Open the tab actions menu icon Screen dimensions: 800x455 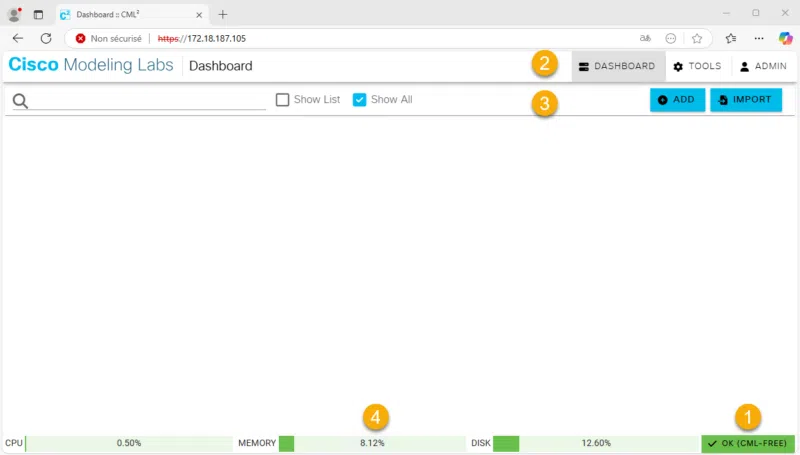pyautogui.click(x=38, y=14)
